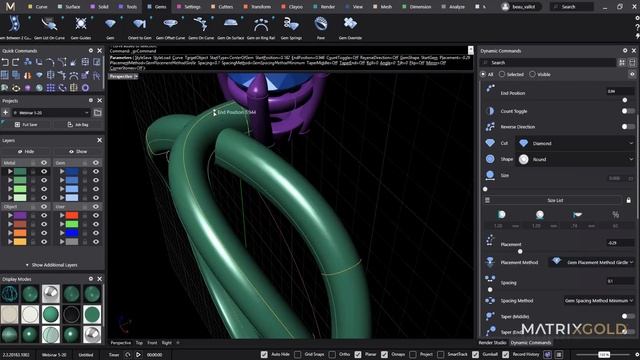Expand the purple Object layer row
Viewport: 640px width, 360px height.
pos(10,216)
